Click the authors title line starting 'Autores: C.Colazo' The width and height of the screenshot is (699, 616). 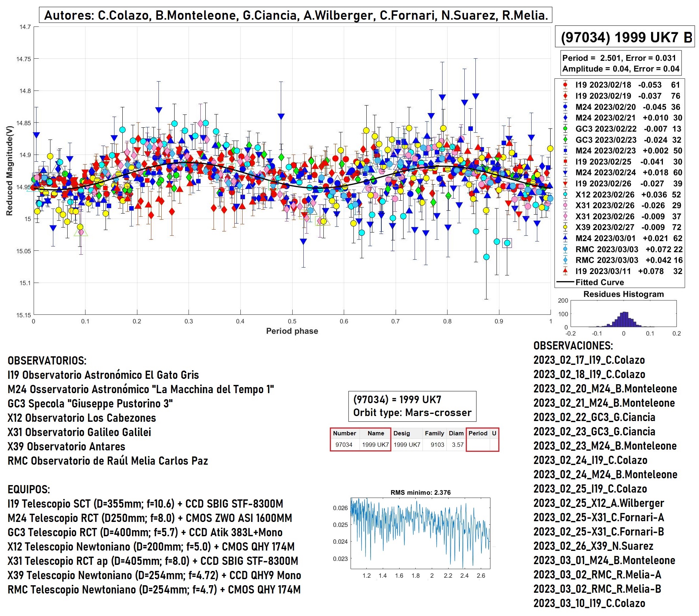click(x=295, y=15)
